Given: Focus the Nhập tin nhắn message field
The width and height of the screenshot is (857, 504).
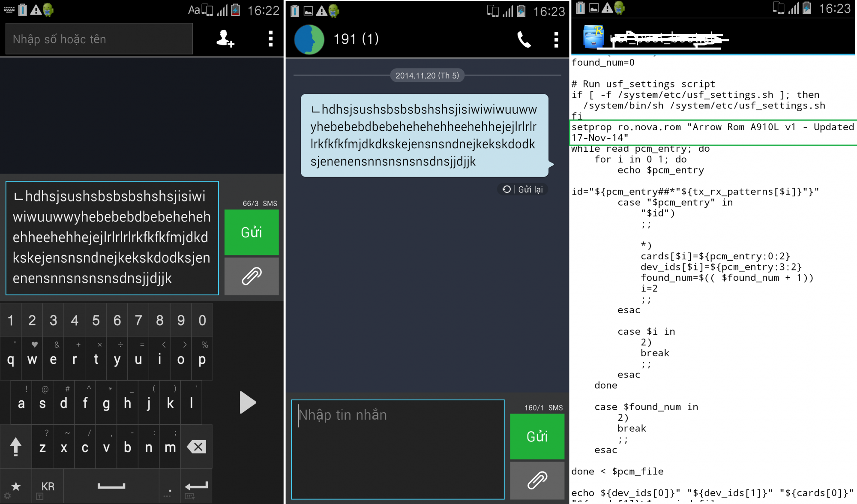Looking at the screenshot, I should (398, 449).
